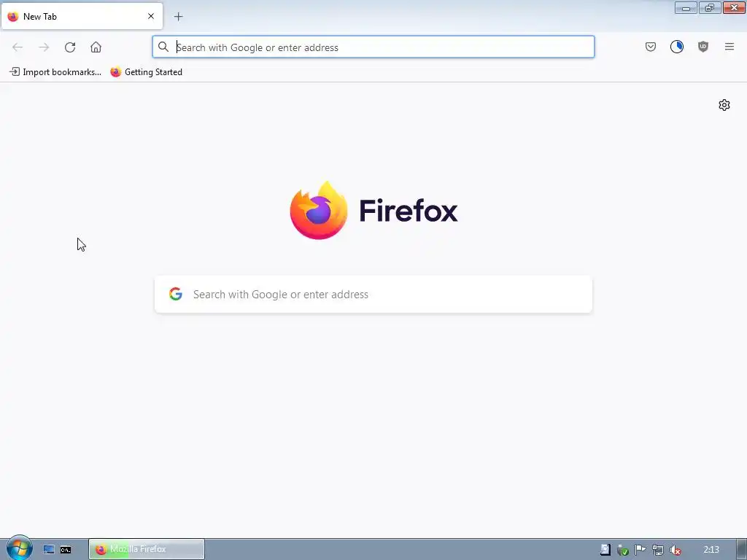
Task: Open a new tab with plus button
Action: coord(178,17)
